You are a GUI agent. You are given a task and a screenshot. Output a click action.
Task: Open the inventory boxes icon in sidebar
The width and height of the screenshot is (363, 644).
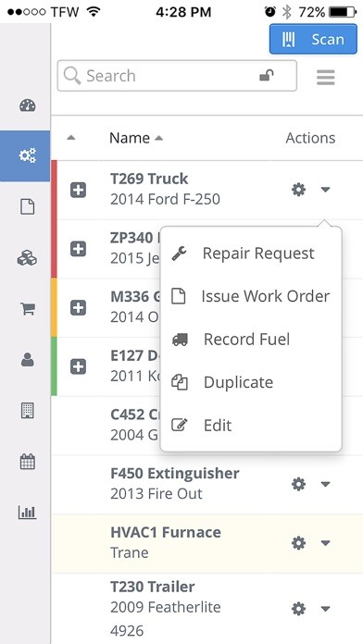pyautogui.click(x=27, y=258)
